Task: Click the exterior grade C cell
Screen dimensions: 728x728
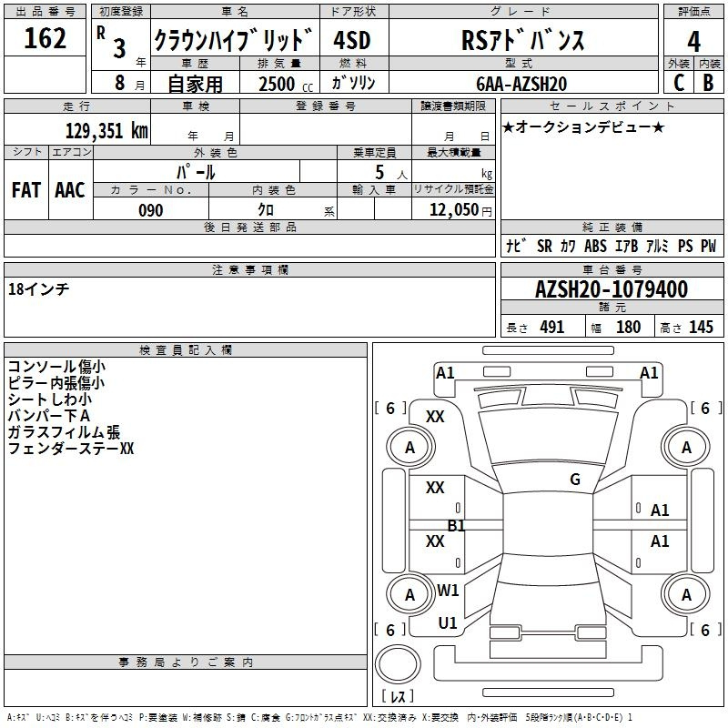Action: [678, 82]
